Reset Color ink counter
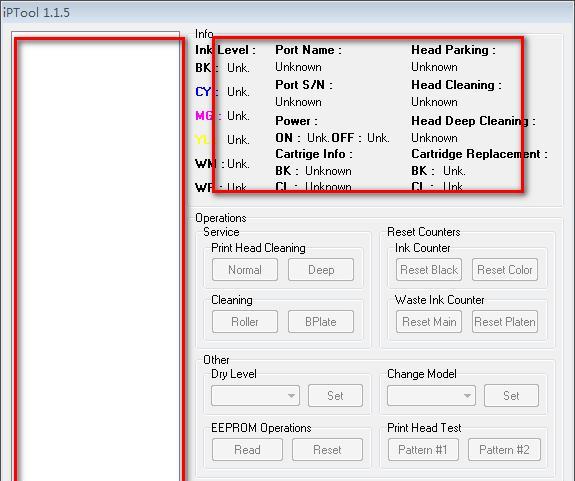The width and height of the screenshot is (575, 481). click(505, 270)
